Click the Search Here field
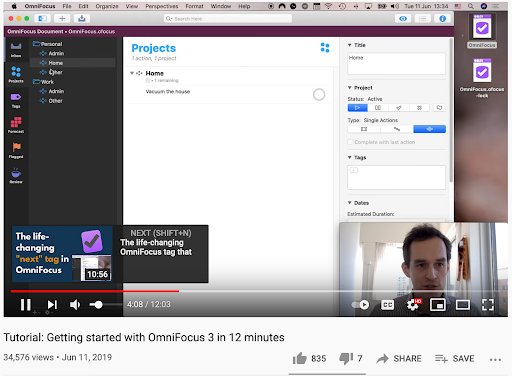The height and width of the screenshot is (376, 512). coord(228,19)
